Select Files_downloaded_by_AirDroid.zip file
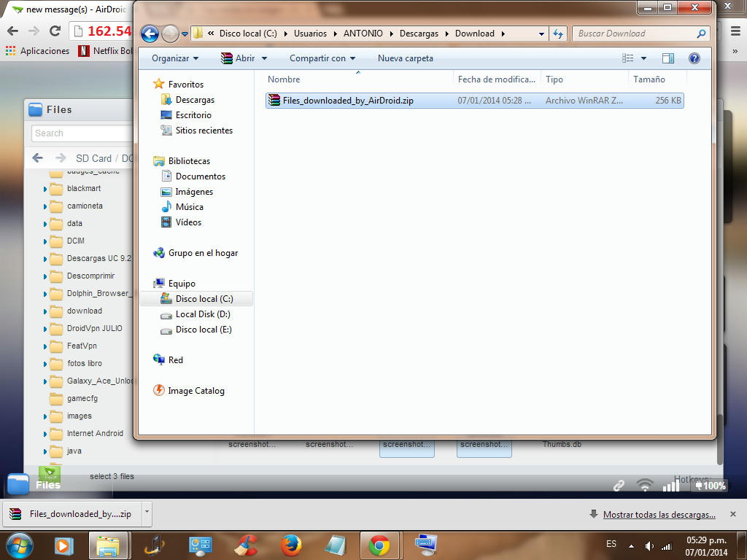The image size is (747, 560). coord(348,101)
